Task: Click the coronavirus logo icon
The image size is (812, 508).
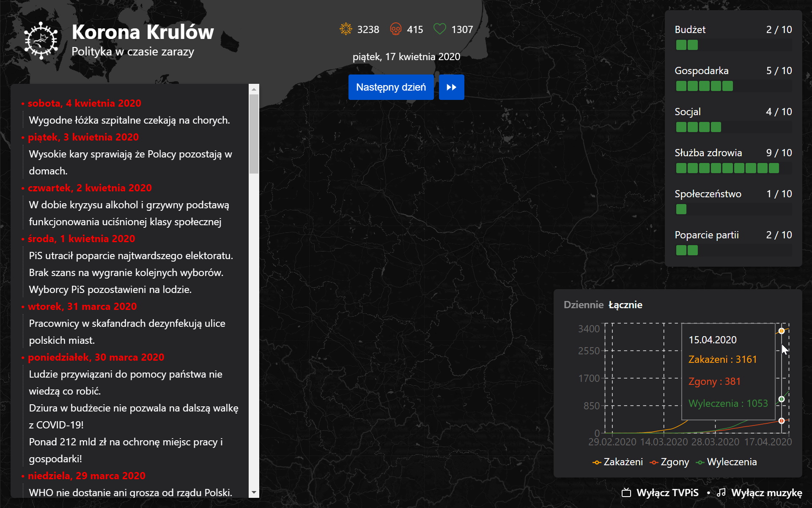Action: pyautogui.click(x=41, y=40)
